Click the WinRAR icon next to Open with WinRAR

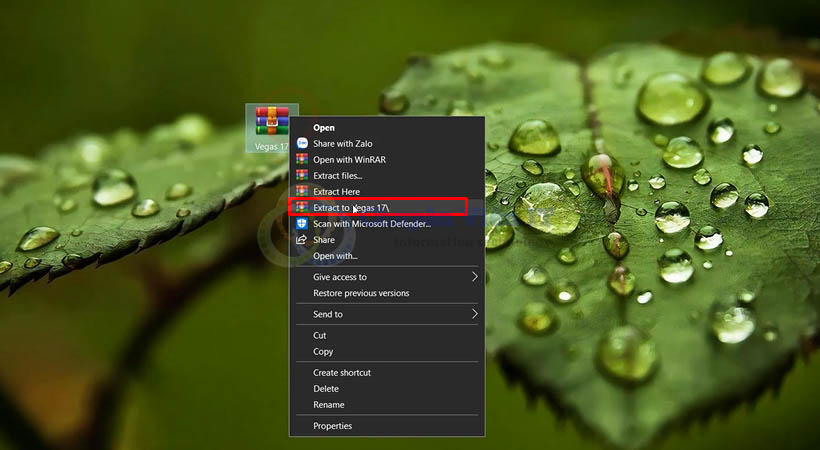coord(302,160)
